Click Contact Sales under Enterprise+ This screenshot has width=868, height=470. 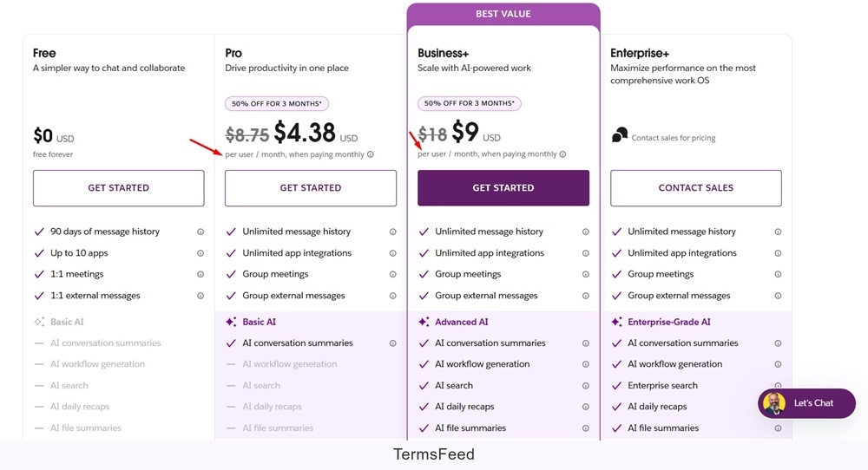696,188
